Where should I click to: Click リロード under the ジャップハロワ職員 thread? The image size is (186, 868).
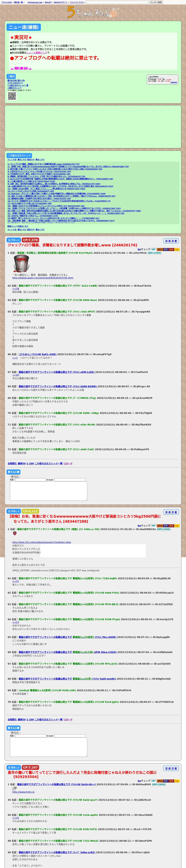pos(68,464)
